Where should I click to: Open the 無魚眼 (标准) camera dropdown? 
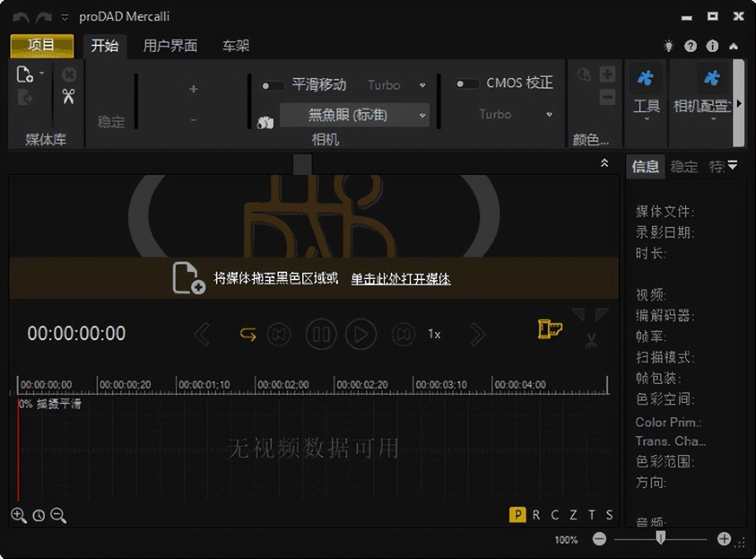point(354,115)
